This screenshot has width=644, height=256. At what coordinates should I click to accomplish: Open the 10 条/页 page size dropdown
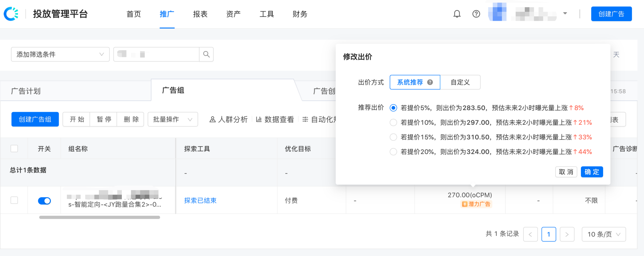pyautogui.click(x=604, y=234)
